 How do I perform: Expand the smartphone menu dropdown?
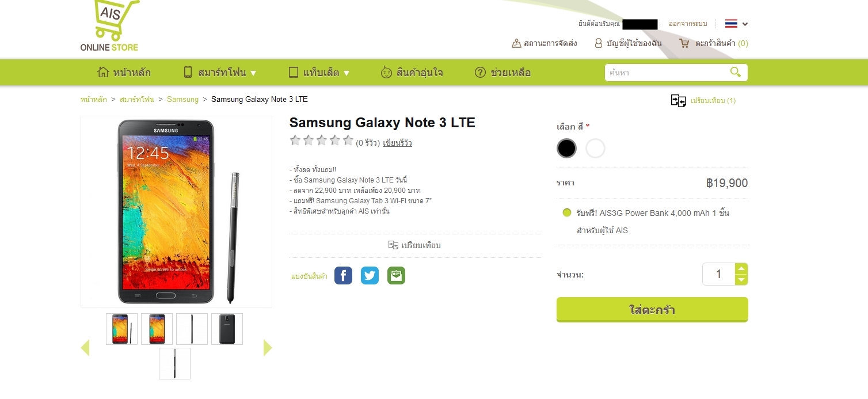[x=219, y=73]
